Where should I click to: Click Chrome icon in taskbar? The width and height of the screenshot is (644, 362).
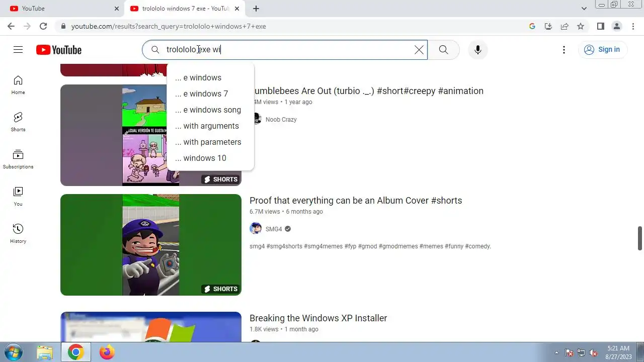pyautogui.click(x=76, y=352)
